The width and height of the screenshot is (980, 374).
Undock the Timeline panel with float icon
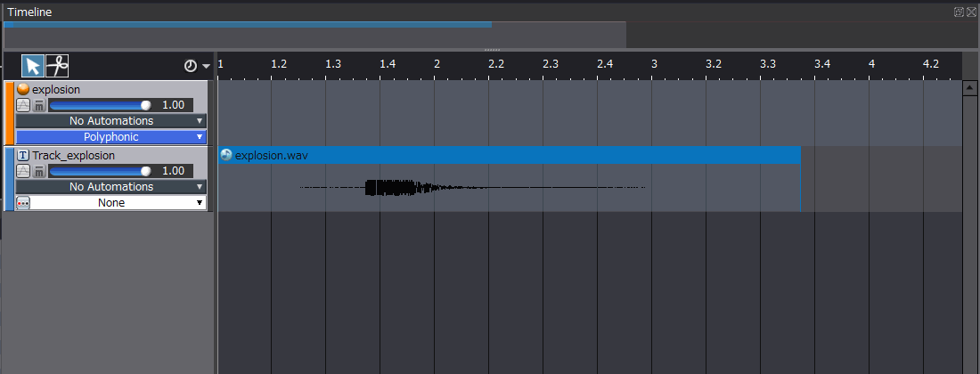pos(959,12)
